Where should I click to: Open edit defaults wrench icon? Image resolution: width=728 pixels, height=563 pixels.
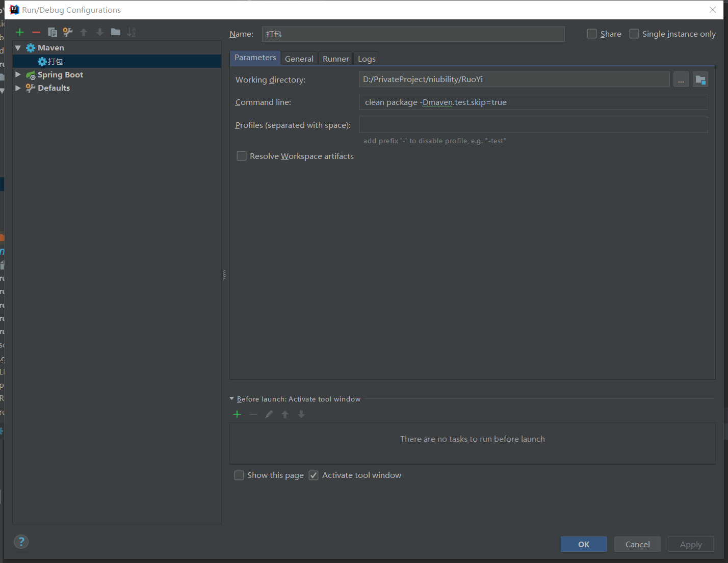coord(68,32)
